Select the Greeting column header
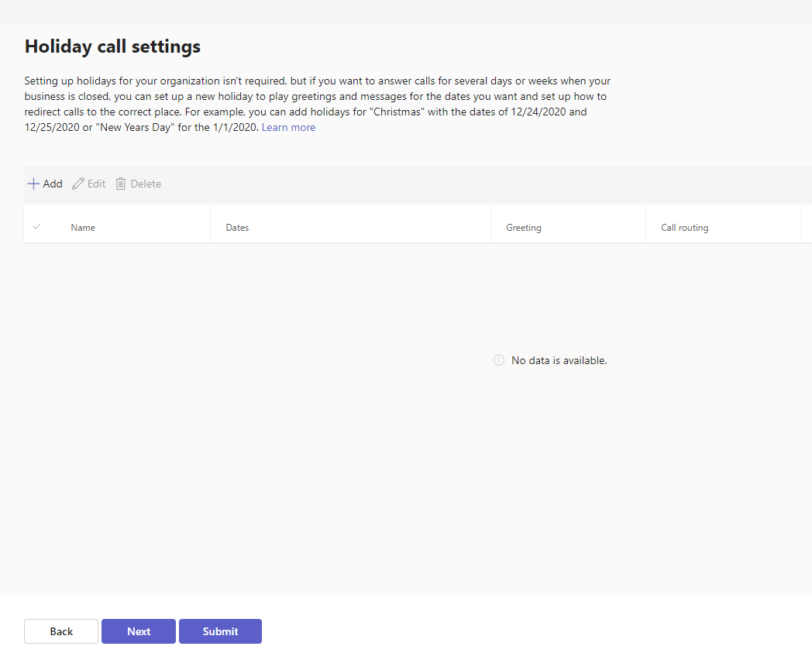812x660 pixels. click(524, 228)
